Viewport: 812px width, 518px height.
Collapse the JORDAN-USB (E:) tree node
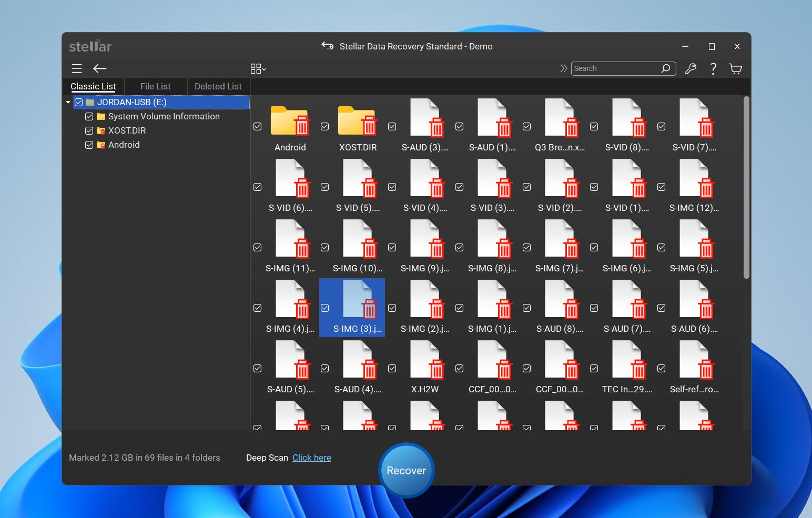67,102
